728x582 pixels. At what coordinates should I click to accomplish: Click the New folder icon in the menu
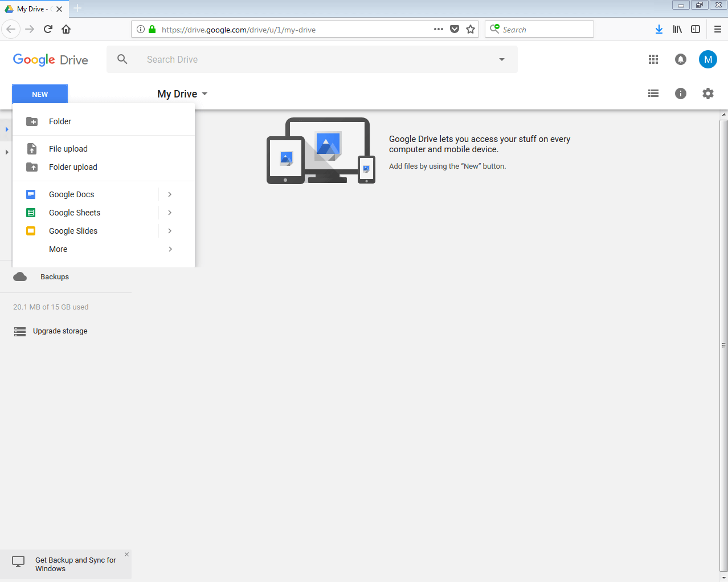tap(32, 121)
